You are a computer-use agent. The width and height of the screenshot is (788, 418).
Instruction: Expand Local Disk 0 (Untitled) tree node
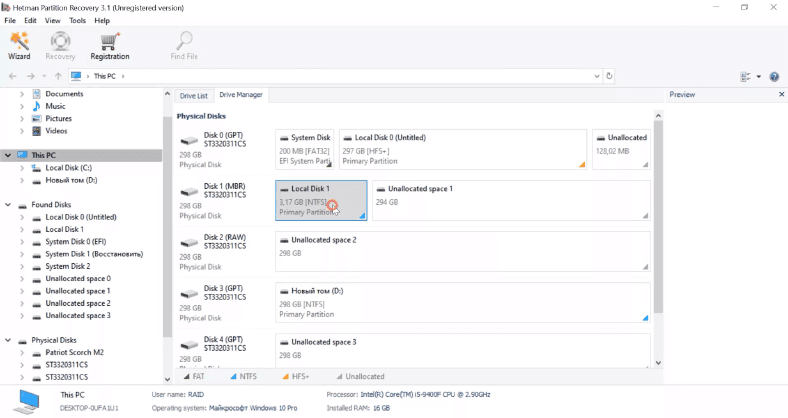22,217
